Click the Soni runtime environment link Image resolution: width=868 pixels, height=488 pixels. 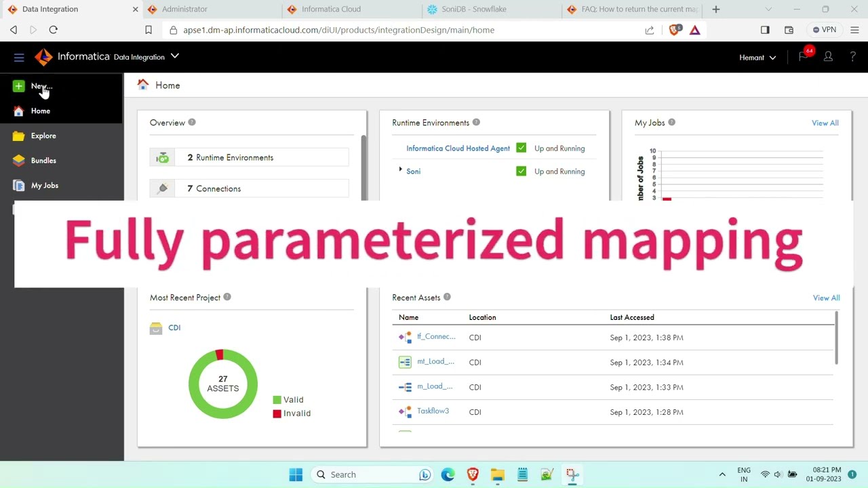pyautogui.click(x=413, y=171)
